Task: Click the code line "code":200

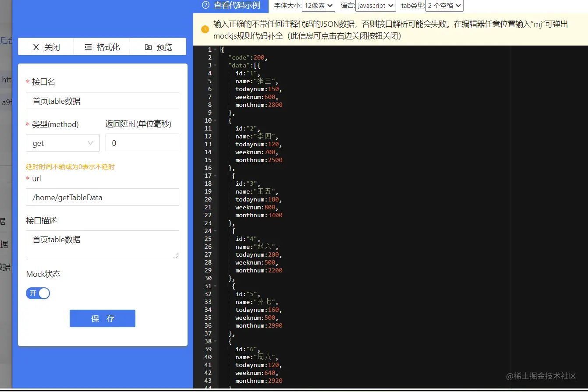Action: (x=248, y=57)
